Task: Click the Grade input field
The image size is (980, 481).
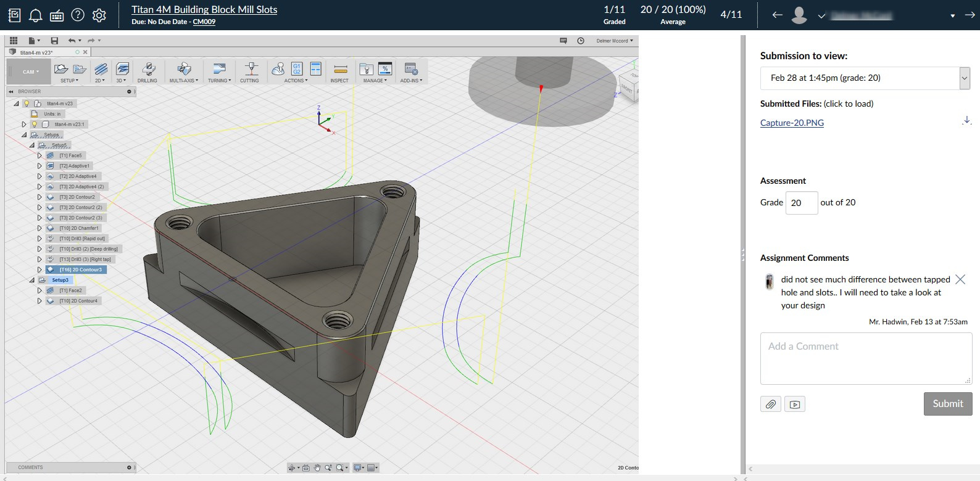Action: click(801, 203)
